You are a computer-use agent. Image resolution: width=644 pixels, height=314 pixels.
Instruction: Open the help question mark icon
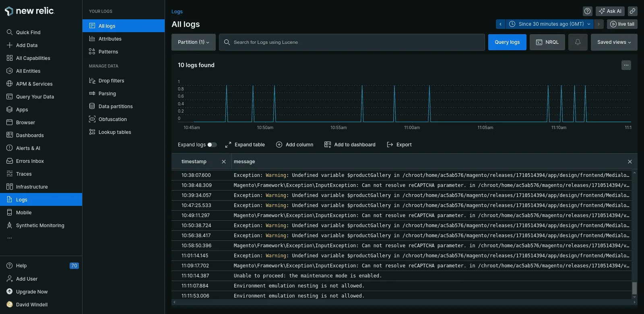coord(588,11)
